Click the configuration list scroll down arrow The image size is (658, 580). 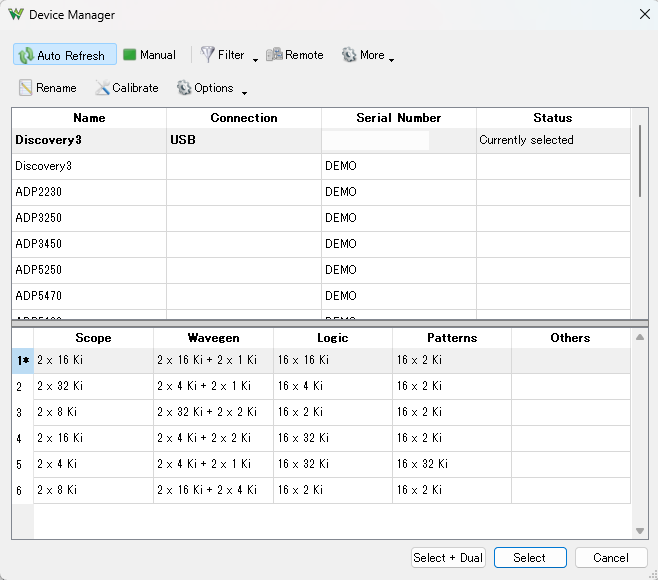coord(640,531)
